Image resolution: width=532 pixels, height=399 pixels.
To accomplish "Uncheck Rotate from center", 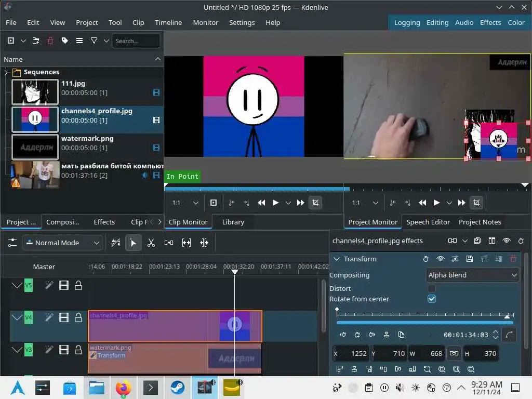I will coord(432,299).
